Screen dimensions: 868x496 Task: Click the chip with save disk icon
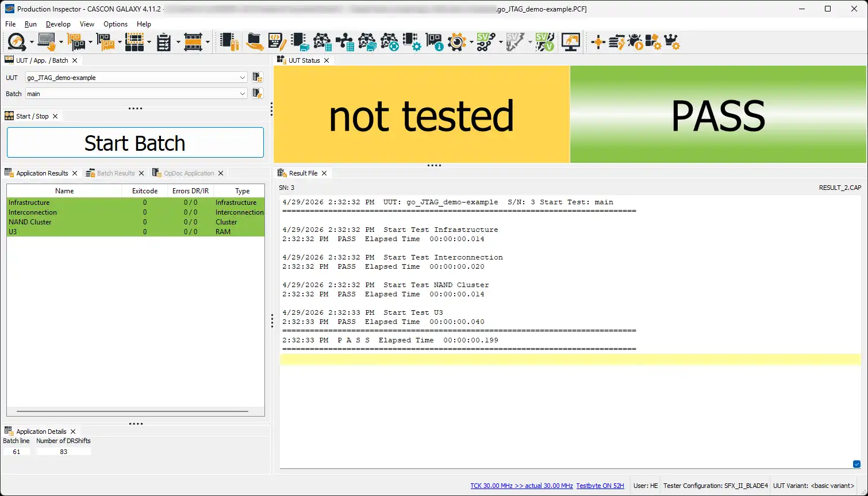[x=299, y=42]
